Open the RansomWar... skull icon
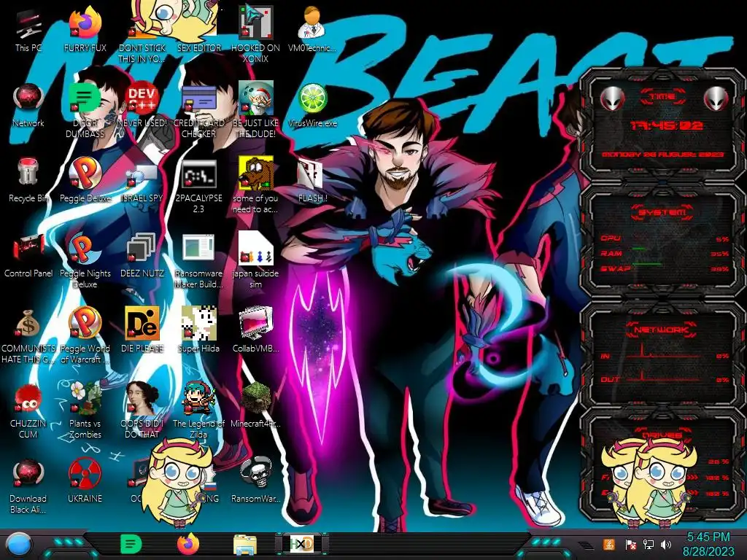 click(255, 480)
